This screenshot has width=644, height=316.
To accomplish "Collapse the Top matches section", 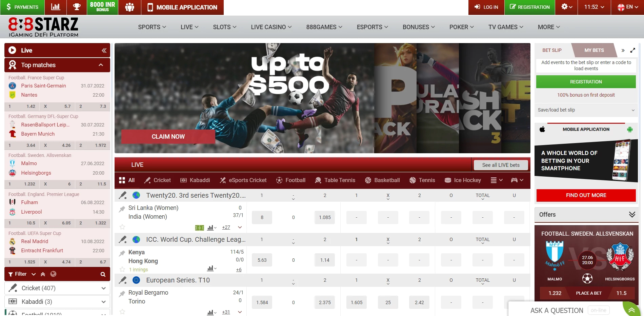I will click(101, 65).
